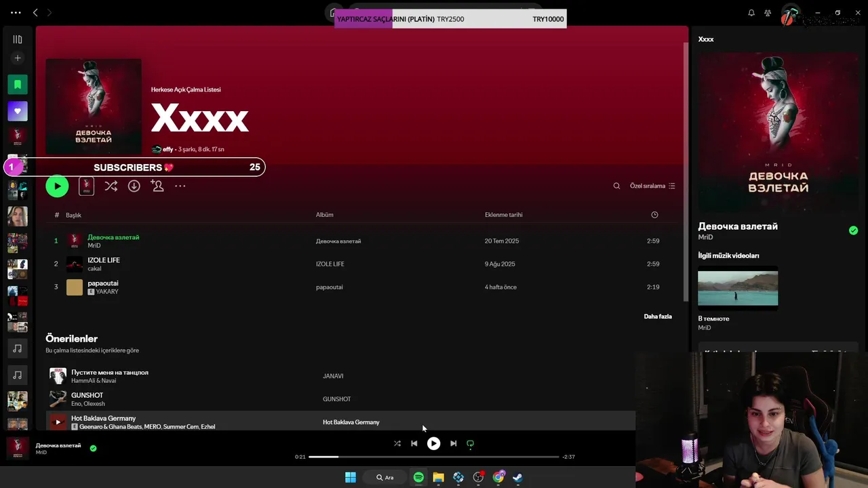Toggle the -2:37 remaining time display

[x=568, y=457]
